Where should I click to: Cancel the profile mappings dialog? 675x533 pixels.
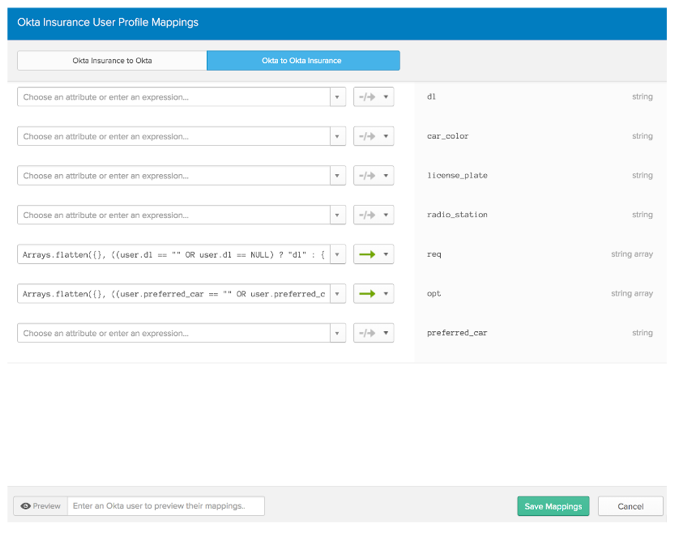click(x=630, y=506)
